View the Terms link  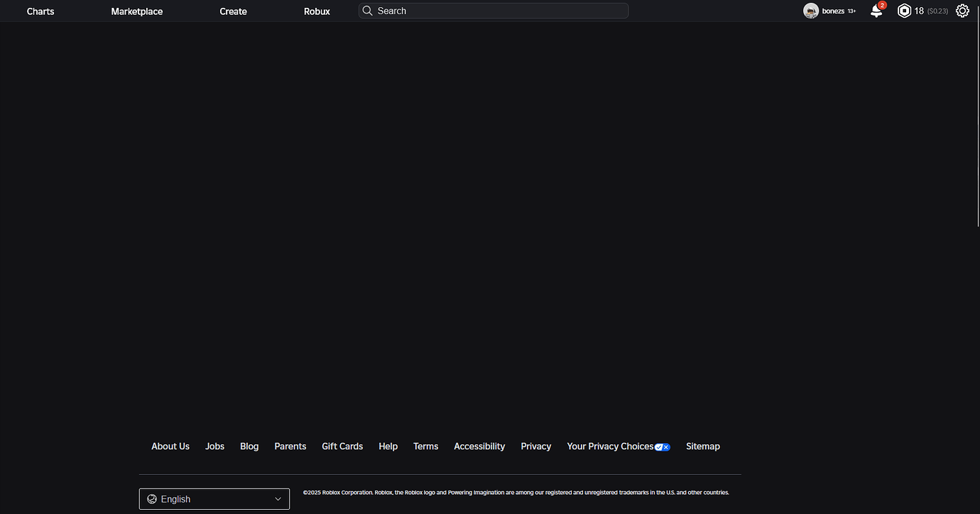[426, 447]
